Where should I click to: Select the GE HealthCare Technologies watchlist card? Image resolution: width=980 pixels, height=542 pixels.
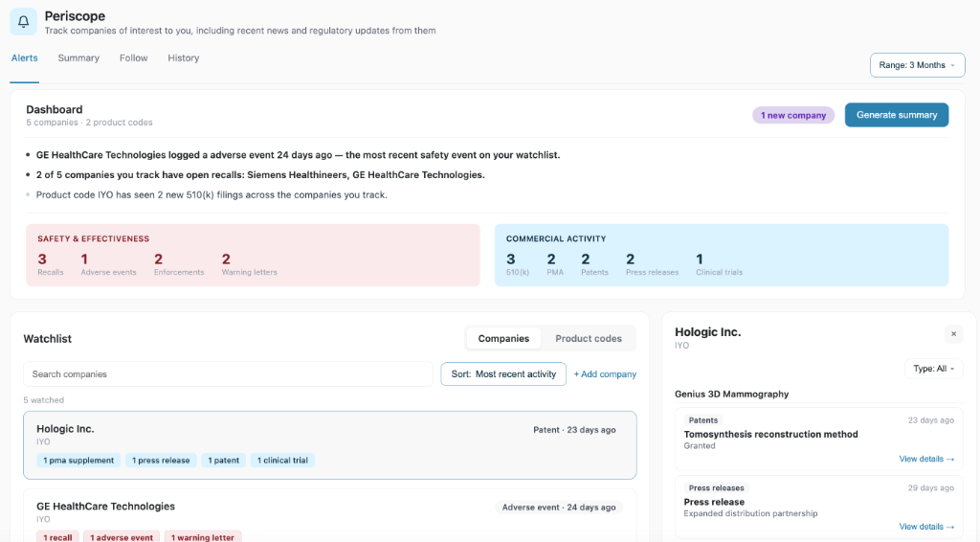330,516
